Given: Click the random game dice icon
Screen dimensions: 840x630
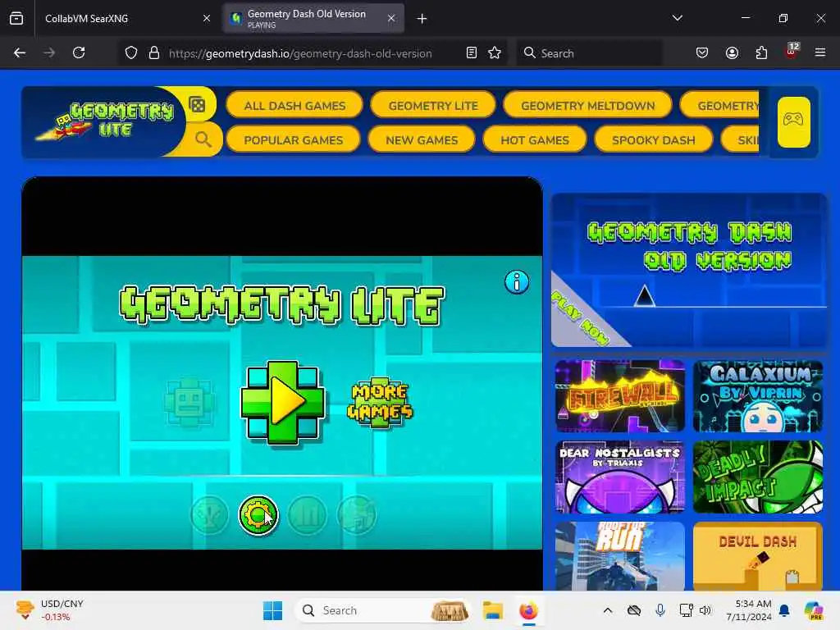Looking at the screenshot, I should (197, 104).
